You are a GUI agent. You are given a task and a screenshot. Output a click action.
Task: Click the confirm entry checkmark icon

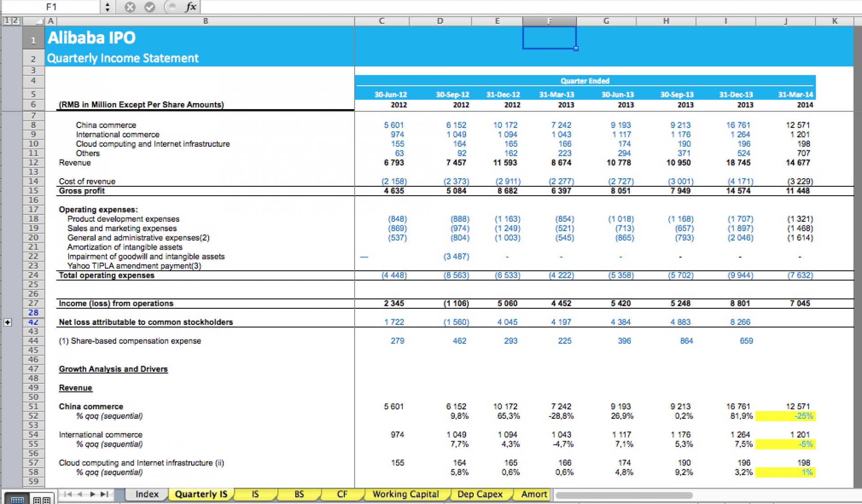pos(150,7)
